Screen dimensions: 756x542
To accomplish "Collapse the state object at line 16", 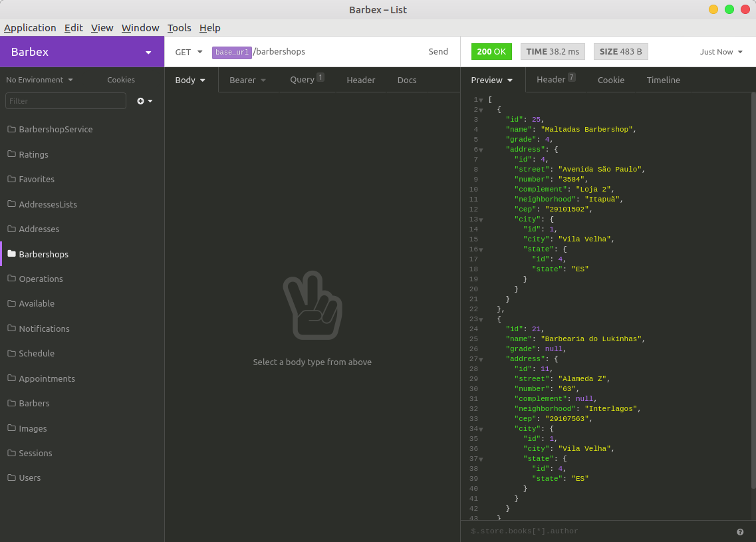I will click(481, 250).
